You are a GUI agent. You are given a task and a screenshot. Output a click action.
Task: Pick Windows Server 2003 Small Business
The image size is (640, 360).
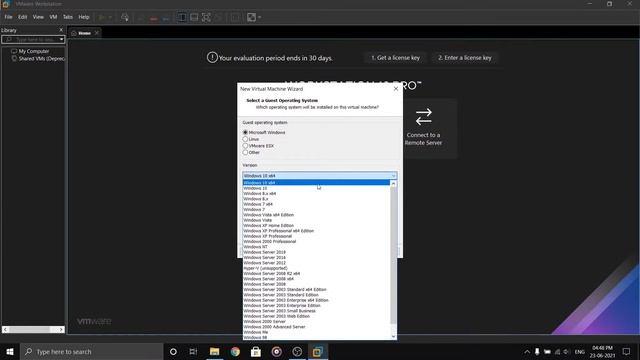pos(316,311)
